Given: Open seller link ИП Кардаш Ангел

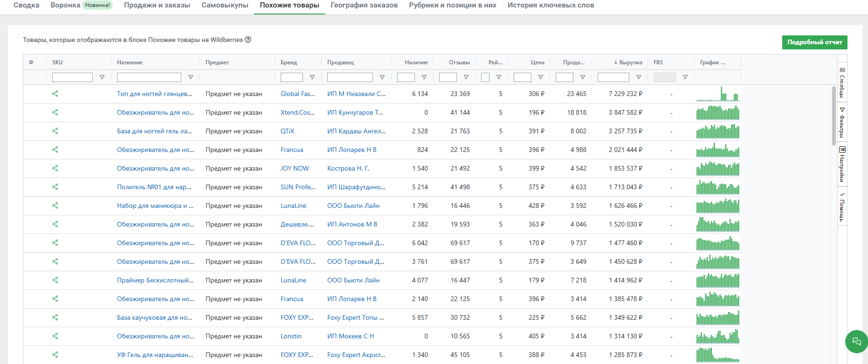Looking at the screenshot, I should tap(356, 131).
